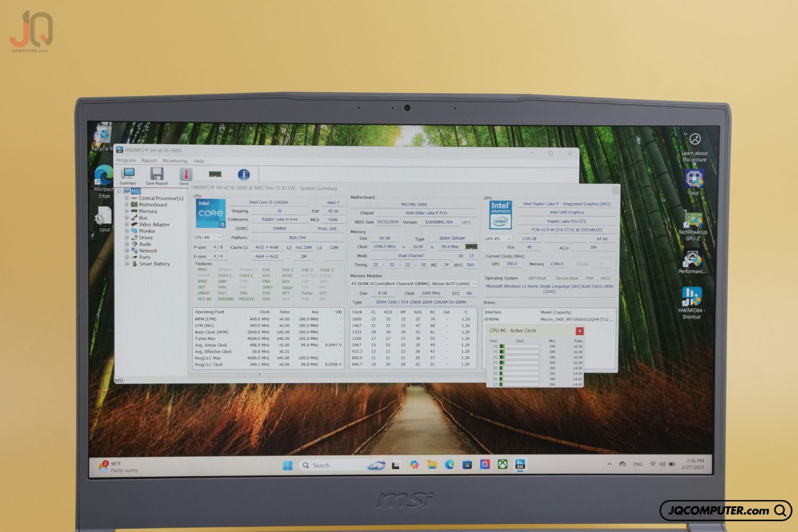The height and width of the screenshot is (532, 798).
Task: Click the Save Report floppy icon
Action: click(157, 176)
